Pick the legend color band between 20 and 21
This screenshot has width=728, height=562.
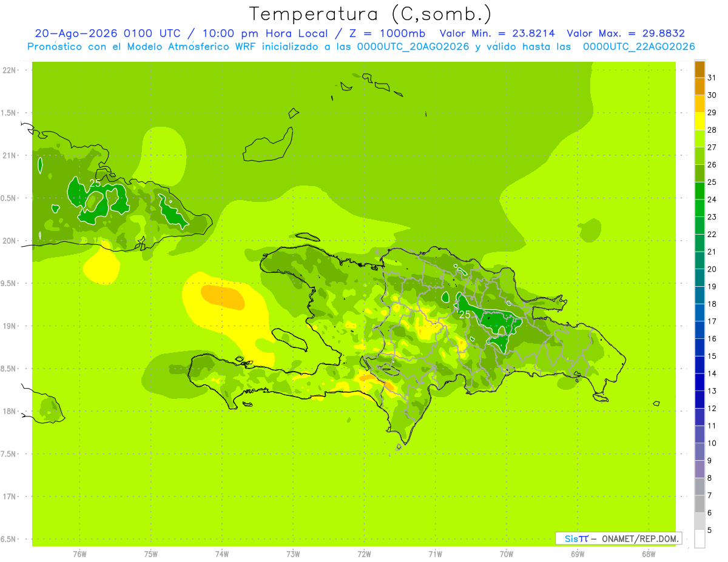[x=699, y=261]
